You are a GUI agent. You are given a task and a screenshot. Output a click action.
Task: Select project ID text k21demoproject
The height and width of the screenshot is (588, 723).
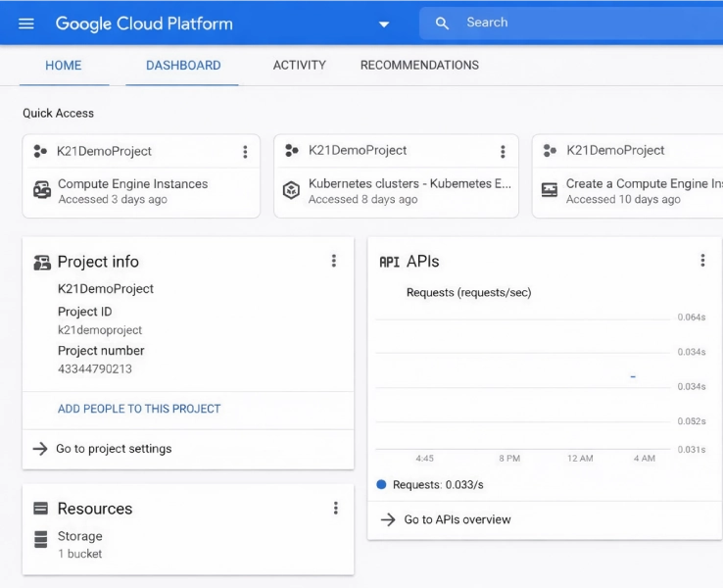100,330
